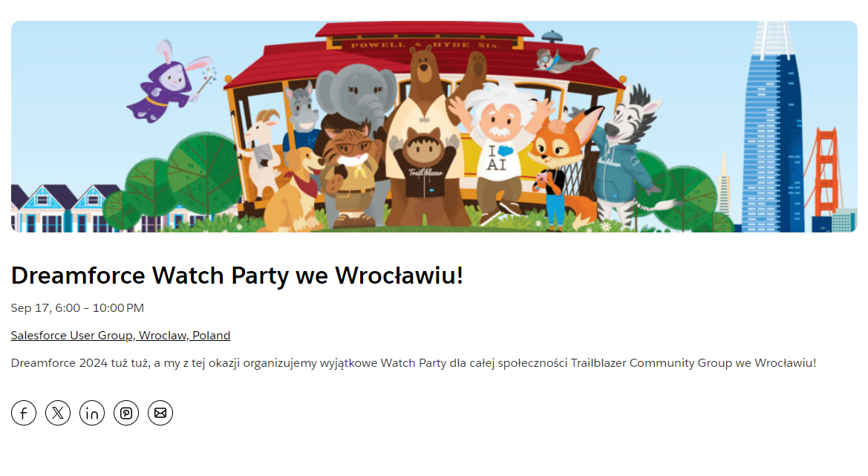Share event on Pinterest
The image size is (868, 476).
pyautogui.click(x=126, y=413)
